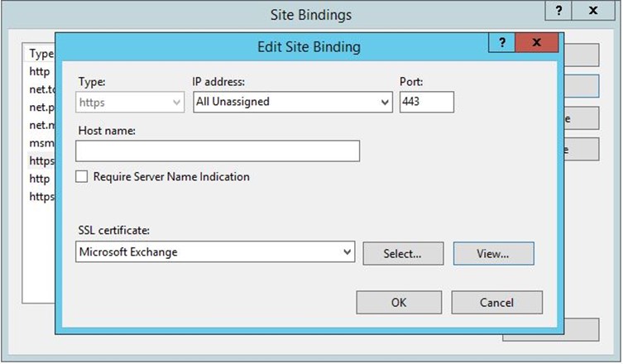This screenshot has height=364, width=623.
Task: Select the msm binding row in list
Action: coord(41,143)
